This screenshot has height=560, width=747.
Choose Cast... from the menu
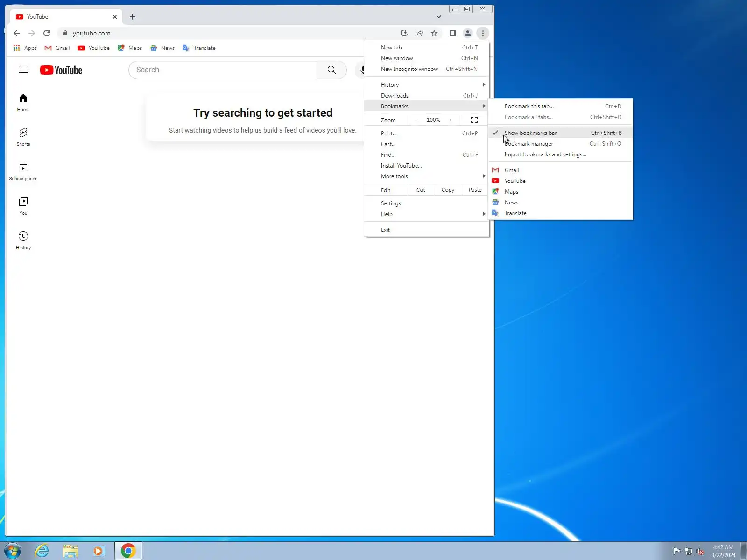[x=427, y=144]
